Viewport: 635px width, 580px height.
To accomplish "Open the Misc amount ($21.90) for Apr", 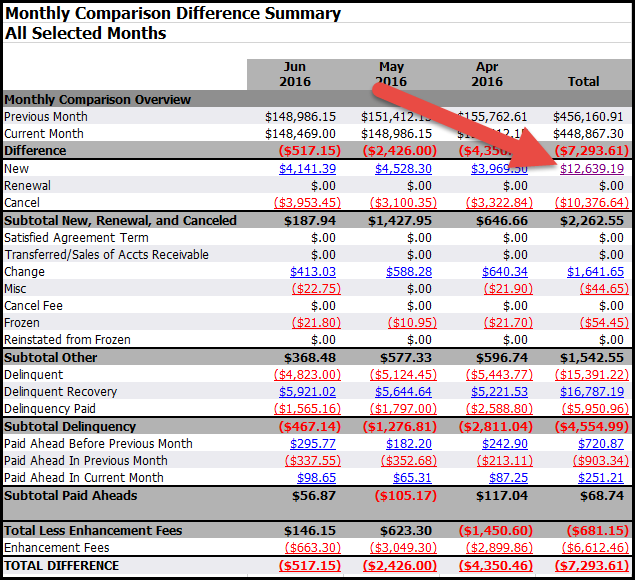I will pyautogui.click(x=505, y=288).
